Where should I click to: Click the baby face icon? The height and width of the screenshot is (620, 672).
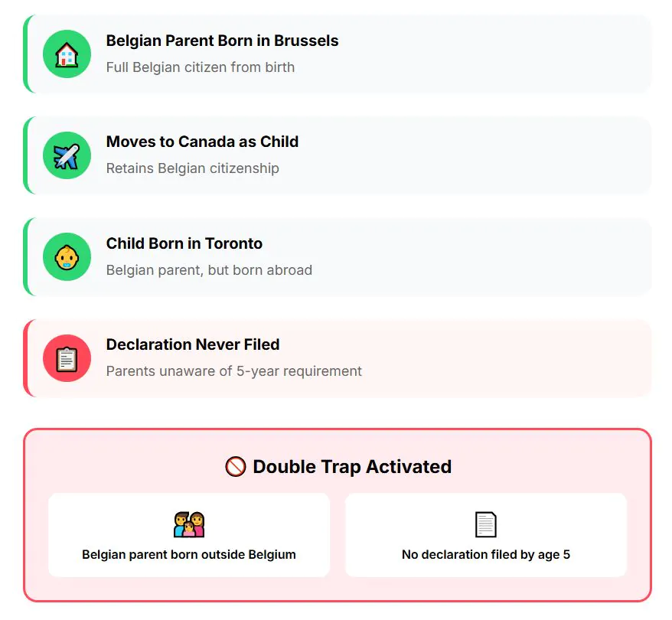pos(67,257)
